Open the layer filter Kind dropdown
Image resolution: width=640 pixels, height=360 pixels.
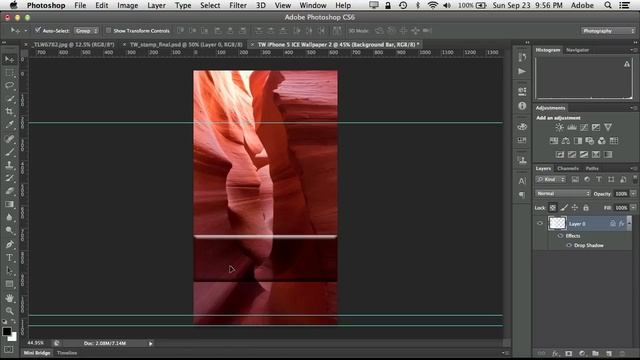(x=551, y=179)
